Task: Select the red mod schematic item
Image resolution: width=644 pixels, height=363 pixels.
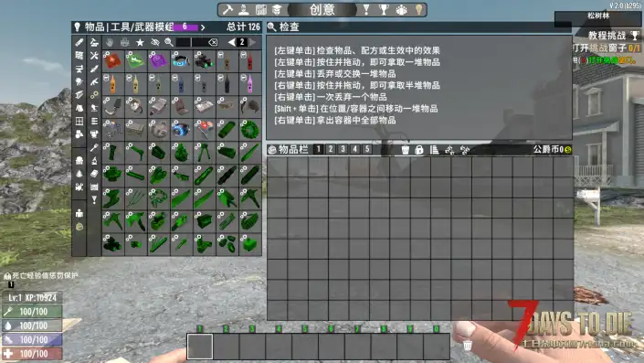Action: [x=112, y=61]
